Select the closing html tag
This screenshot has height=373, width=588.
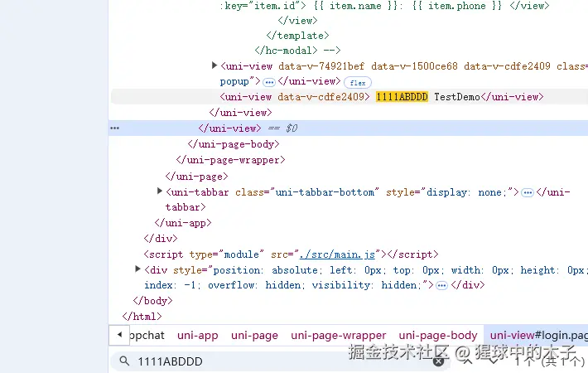pyautogui.click(x=142, y=317)
